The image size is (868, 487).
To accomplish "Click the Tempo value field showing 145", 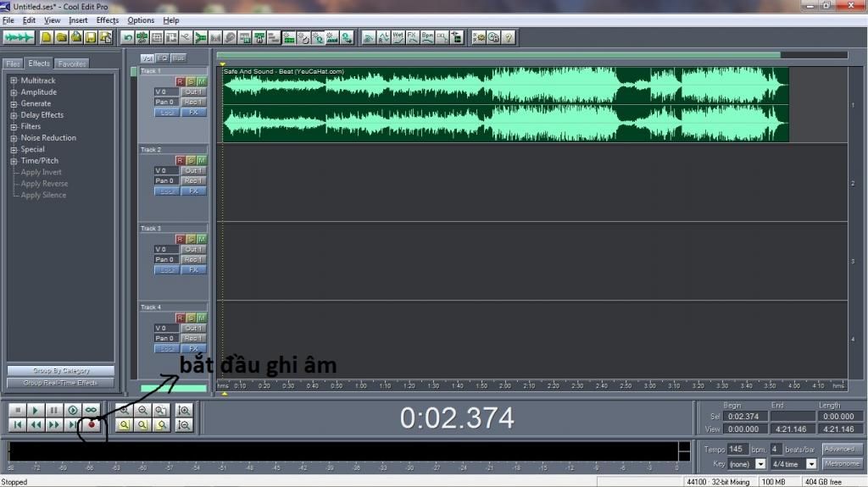I will point(737,449).
